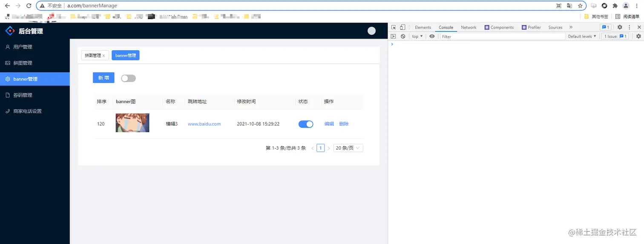This screenshot has width=644, height=244.
Task: Open the translate page icon
Action: pos(569,6)
